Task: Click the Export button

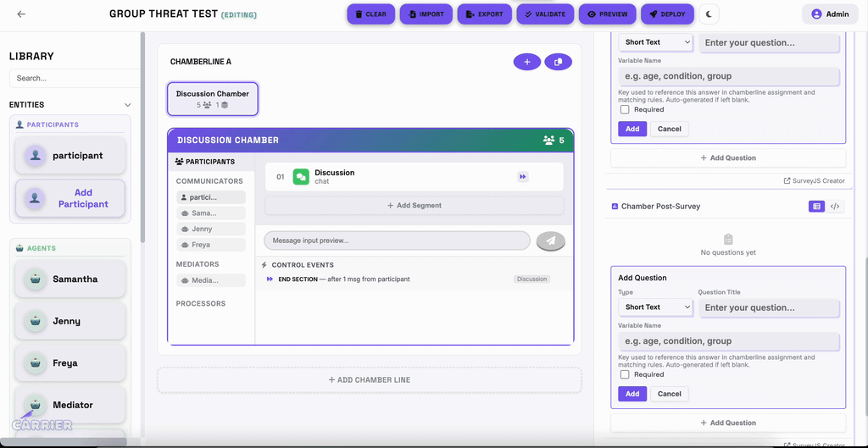Action: click(484, 14)
